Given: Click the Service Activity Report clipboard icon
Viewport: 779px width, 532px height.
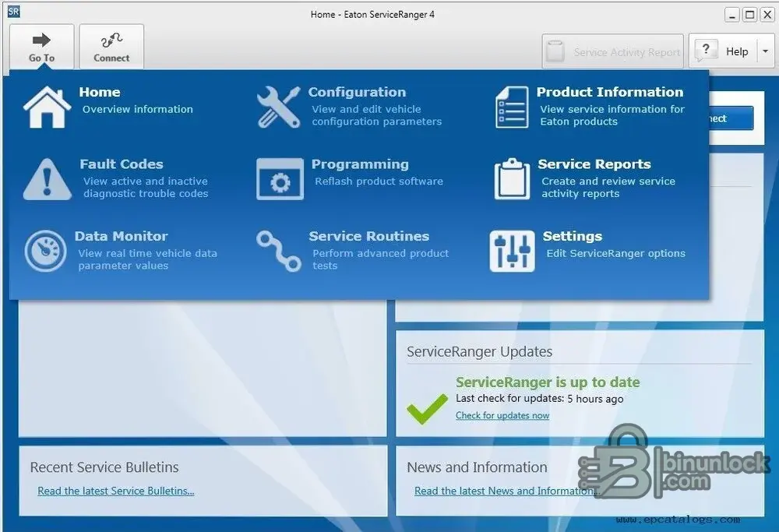Looking at the screenshot, I should click(x=555, y=51).
